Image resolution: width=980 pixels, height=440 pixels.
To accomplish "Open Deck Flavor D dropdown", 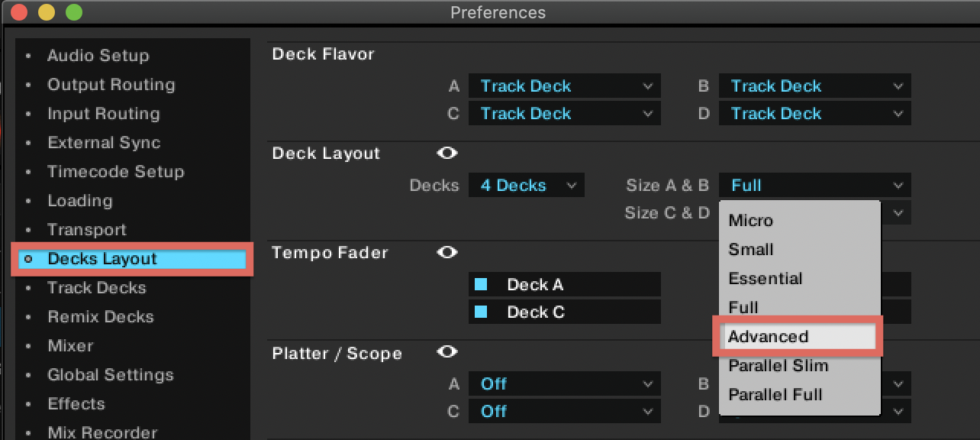I will pos(815,114).
